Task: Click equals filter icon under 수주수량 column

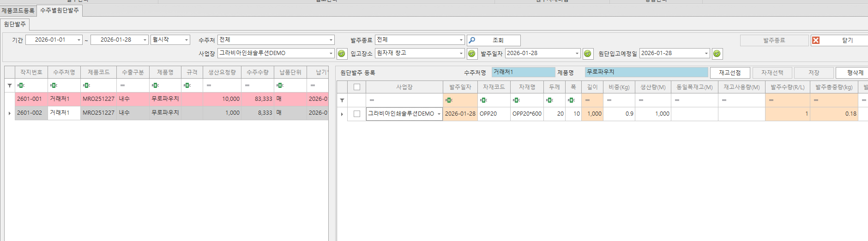Action: pos(247,85)
